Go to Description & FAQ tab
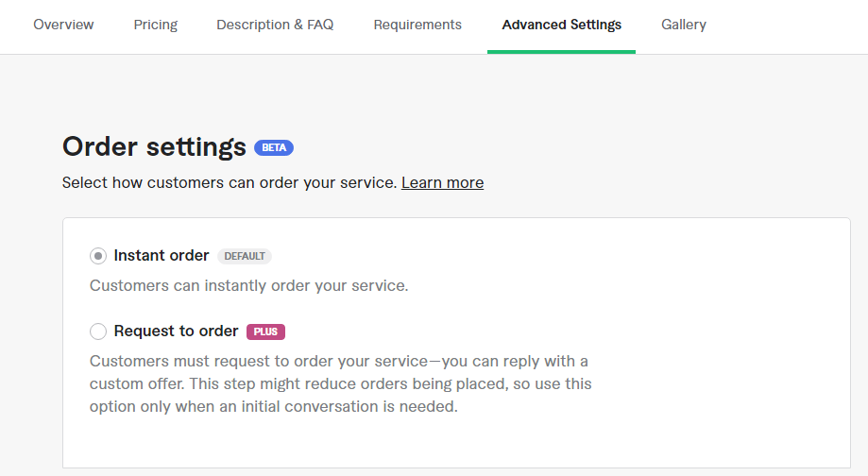Image resolution: width=868 pixels, height=476 pixels. click(275, 25)
